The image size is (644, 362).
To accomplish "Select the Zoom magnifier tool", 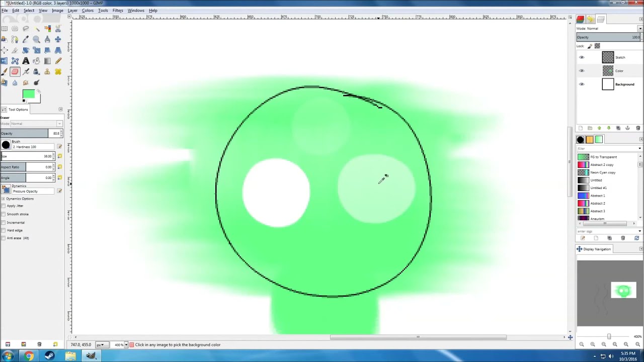I will (36, 39).
